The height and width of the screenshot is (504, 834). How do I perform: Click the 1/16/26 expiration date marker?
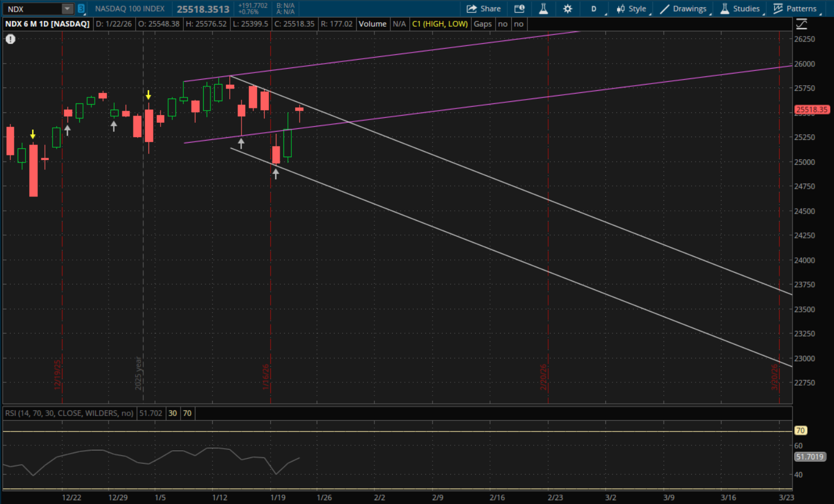(266, 376)
